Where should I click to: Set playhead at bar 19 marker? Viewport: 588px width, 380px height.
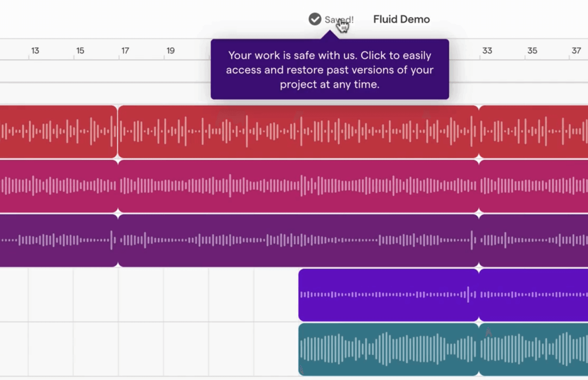(170, 51)
